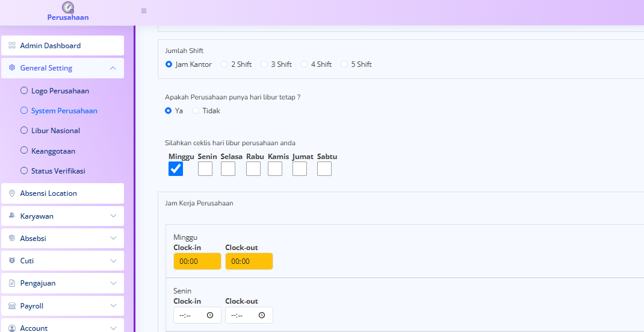
Task: Click the Admin Dashboard grid icon
Action: [12, 46]
